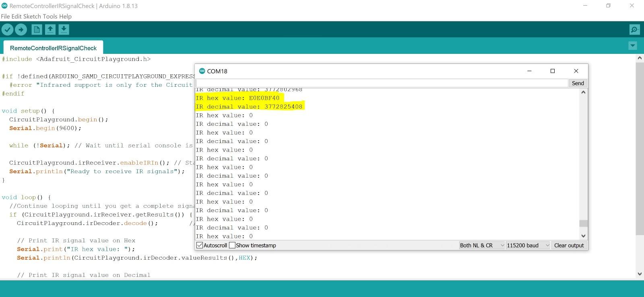This screenshot has height=297, width=644.
Task: Click the Arduino logo in title bar
Action: tap(4, 6)
